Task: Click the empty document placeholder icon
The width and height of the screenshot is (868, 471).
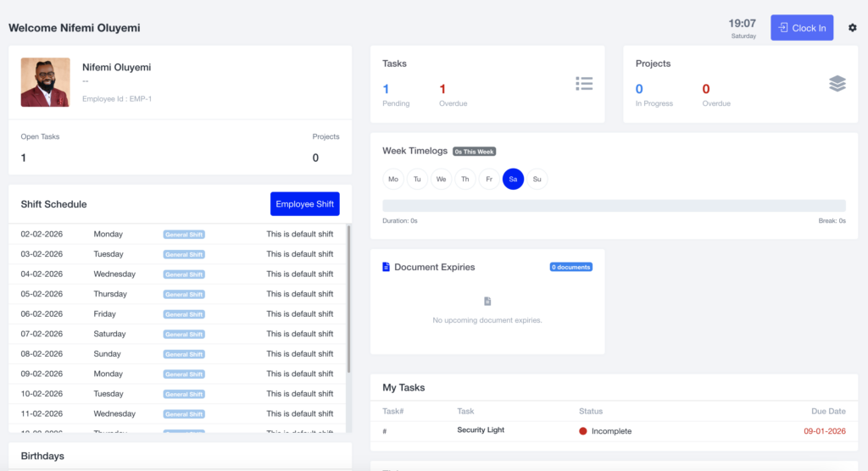Action: coord(487,301)
